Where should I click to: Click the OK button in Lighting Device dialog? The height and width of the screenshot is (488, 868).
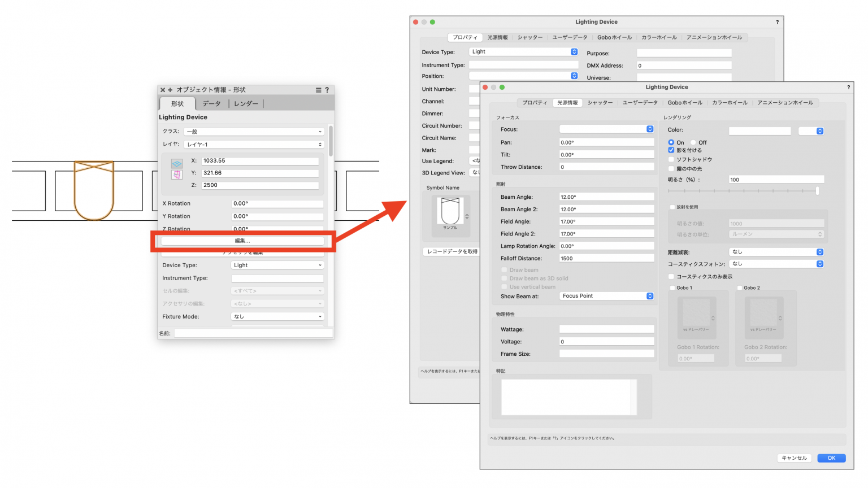pyautogui.click(x=831, y=458)
